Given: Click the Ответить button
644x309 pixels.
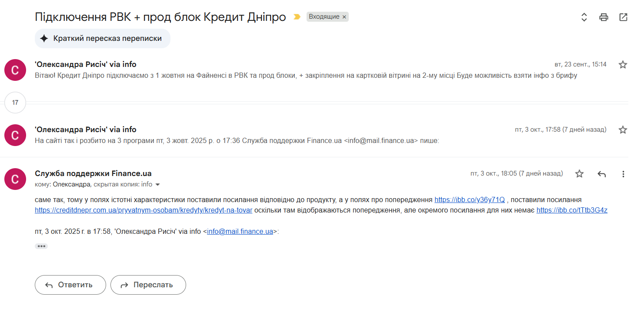Looking at the screenshot, I should pos(70,285).
